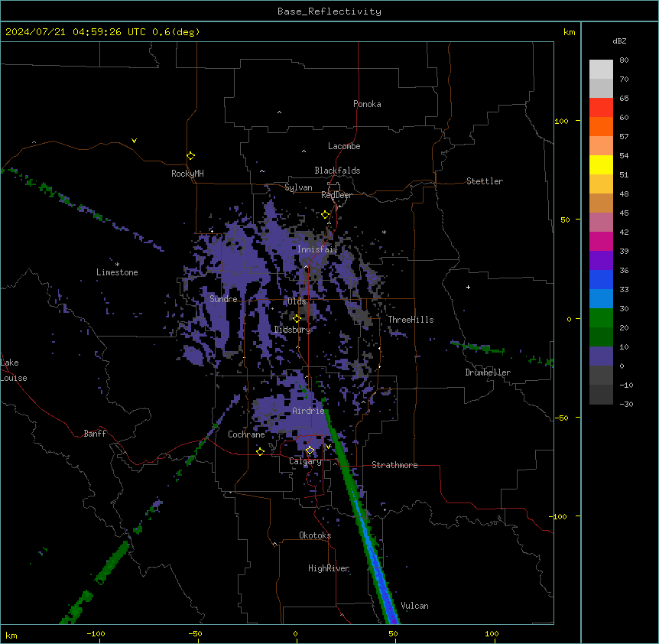The image size is (659, 644).
Task: Click the yellow diamond marker south of RedDeer
Action: (x=325, y=215)
